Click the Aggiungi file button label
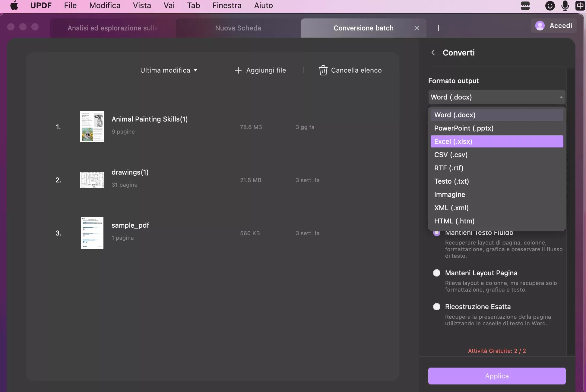The width and height of the screenshot is (586, 392). [266, 70]
